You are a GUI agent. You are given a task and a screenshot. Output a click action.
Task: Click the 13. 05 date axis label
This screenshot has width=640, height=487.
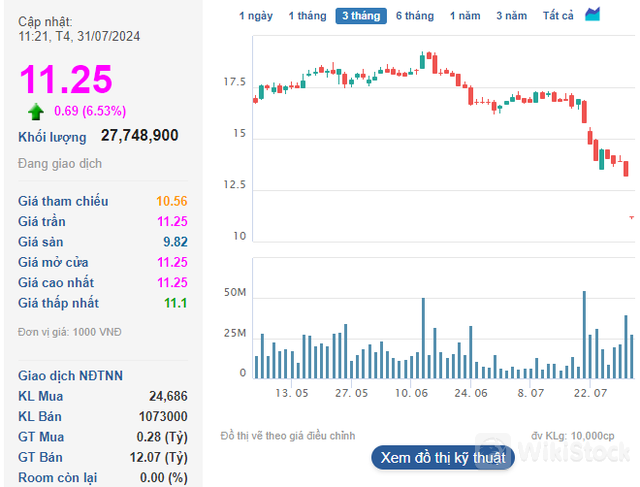[x=292, y=394]
